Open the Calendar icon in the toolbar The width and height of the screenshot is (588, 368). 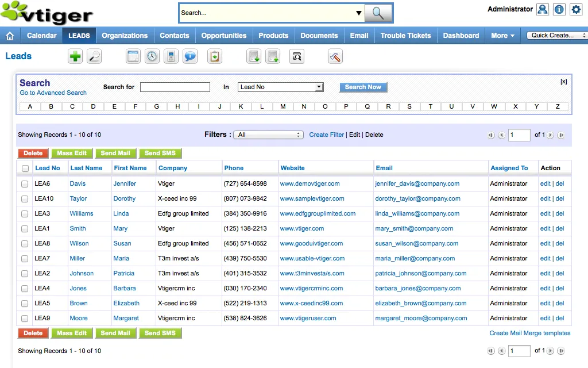(x=133, y=56)
